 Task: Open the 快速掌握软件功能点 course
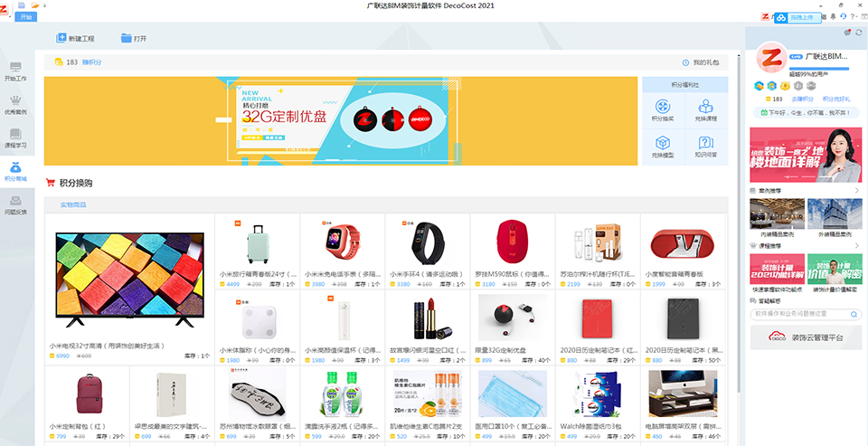click(x=777, y=270)
